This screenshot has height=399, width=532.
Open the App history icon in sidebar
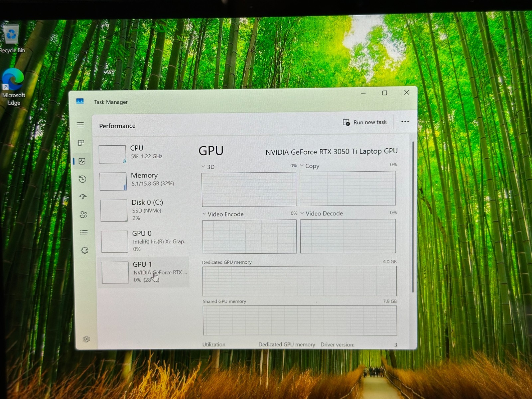click(x=83, y=179)
